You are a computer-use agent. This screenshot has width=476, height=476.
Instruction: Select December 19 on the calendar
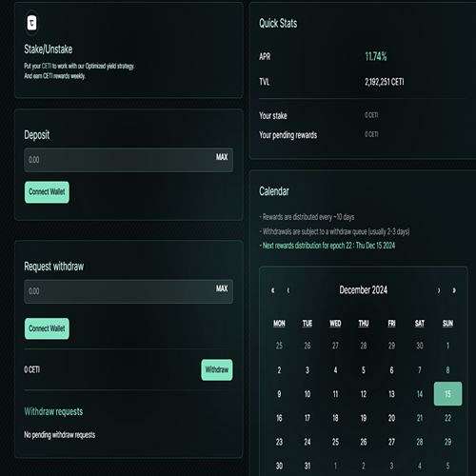(x=364, y=418)
